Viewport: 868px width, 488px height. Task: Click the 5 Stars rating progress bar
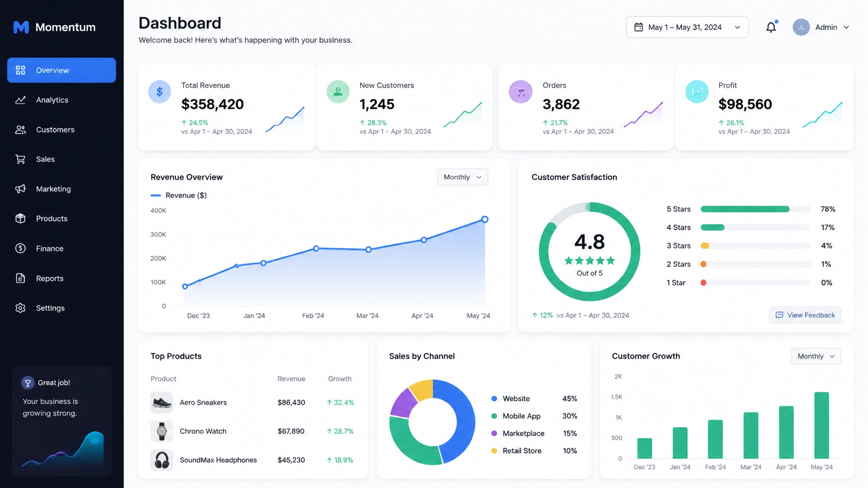[x=756, y=209]
